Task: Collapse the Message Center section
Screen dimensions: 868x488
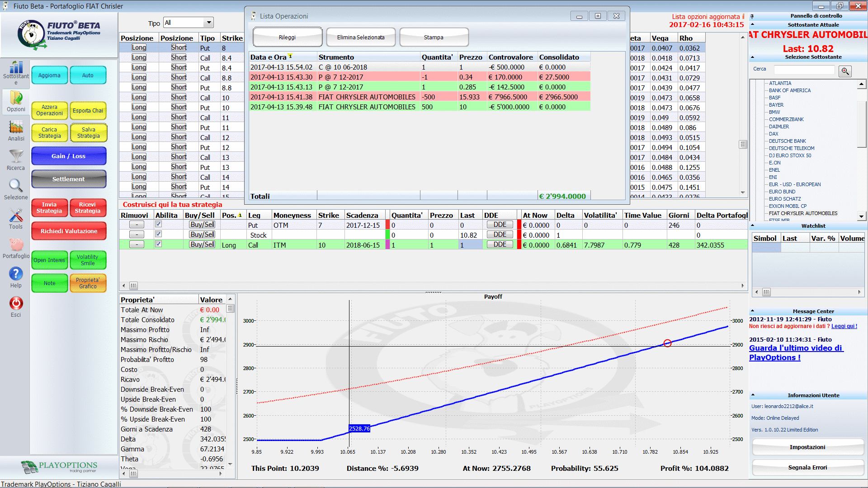Action: coord(752,311)
